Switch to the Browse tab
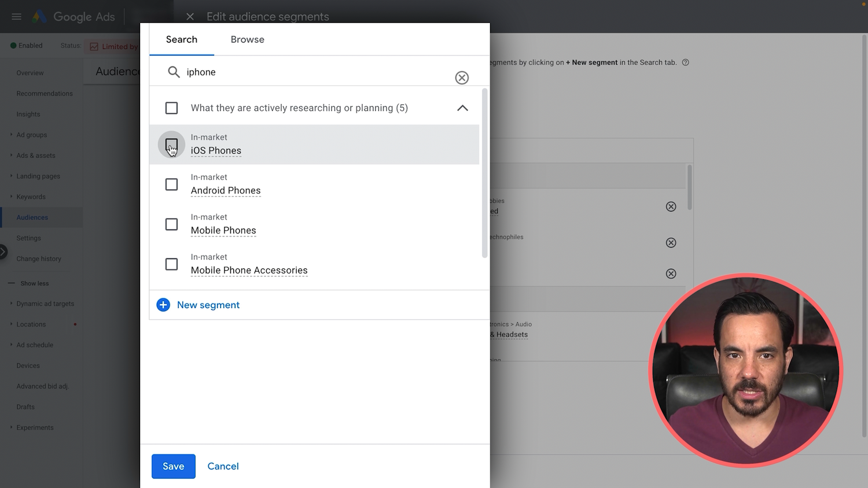The image size is (868, 488). 247,39
